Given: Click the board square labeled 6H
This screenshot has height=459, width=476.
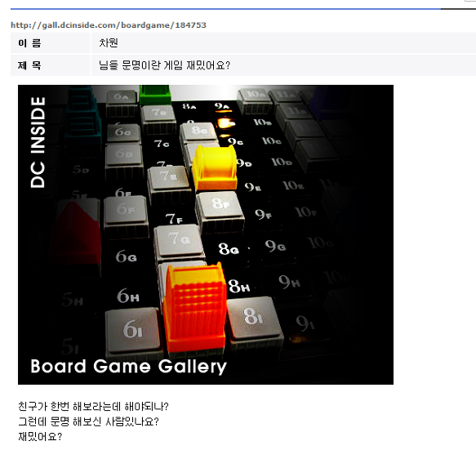Looking at the screenshot, I should (128, 296).
